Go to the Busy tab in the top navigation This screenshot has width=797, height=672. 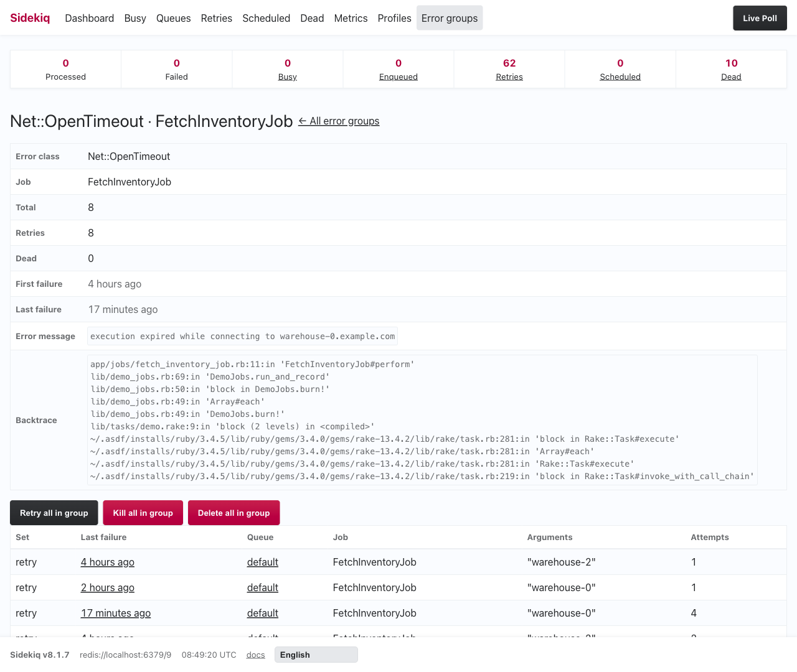pyautogui.click(x=135, y=18)
